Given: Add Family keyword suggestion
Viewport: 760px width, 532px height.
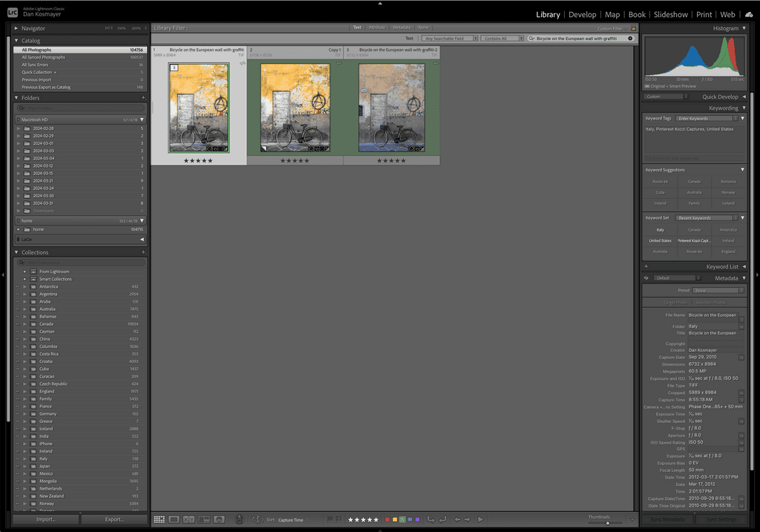Looking at the screenshot, I should pos(694,203).
